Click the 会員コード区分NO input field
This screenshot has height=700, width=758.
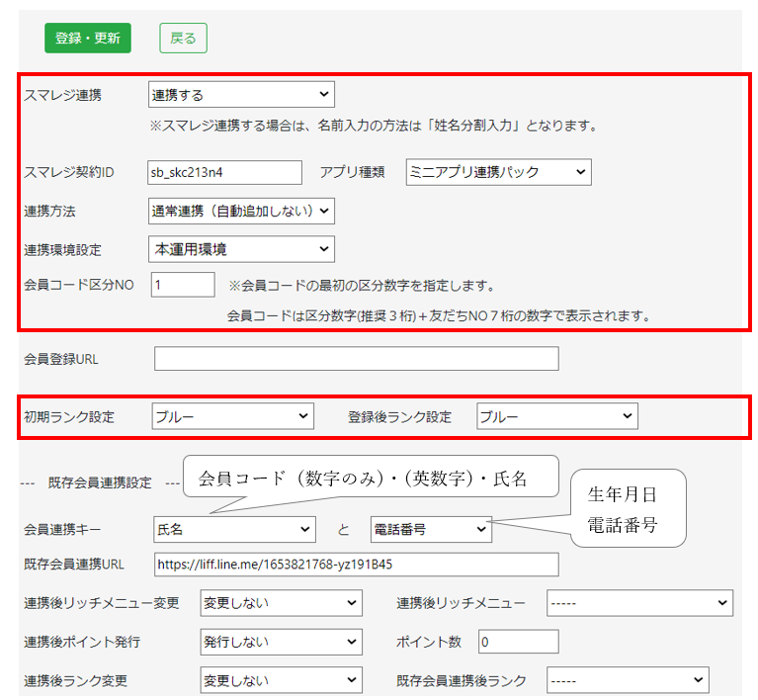pyautogui.click(x=183, y=285)
